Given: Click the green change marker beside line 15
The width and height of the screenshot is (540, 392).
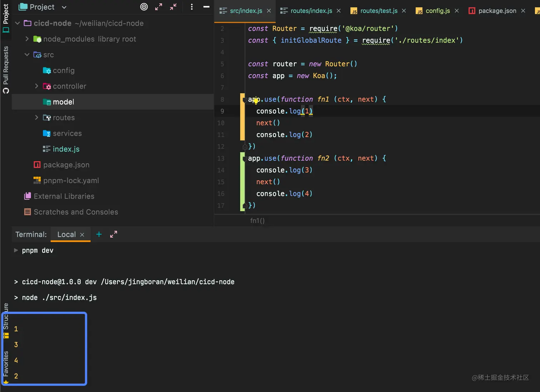Looking at the screenshot, I should tap(242, 182).
